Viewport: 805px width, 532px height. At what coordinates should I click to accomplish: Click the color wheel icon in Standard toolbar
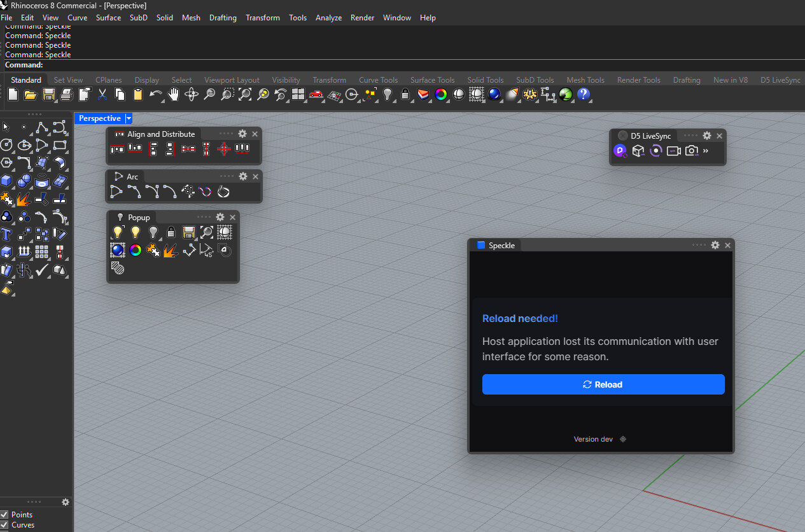click(x=441, y=95)
